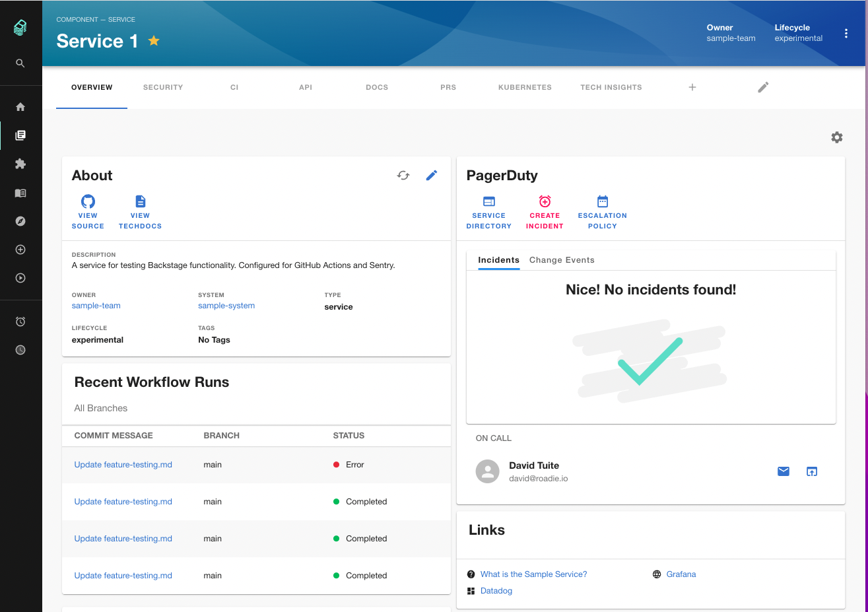The image size is (868, 612).
Task: Open the compass explore icon in the sidebar
Action: click(20, 221)
